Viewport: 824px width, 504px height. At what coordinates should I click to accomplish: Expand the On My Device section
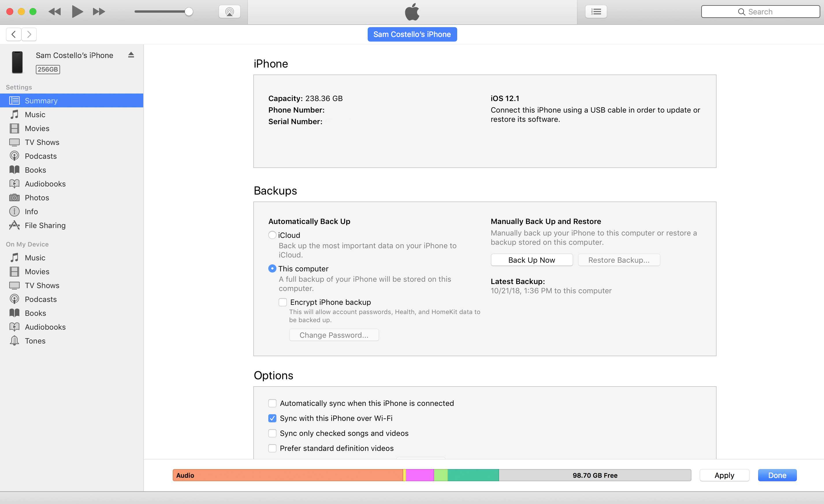[27, 244]
